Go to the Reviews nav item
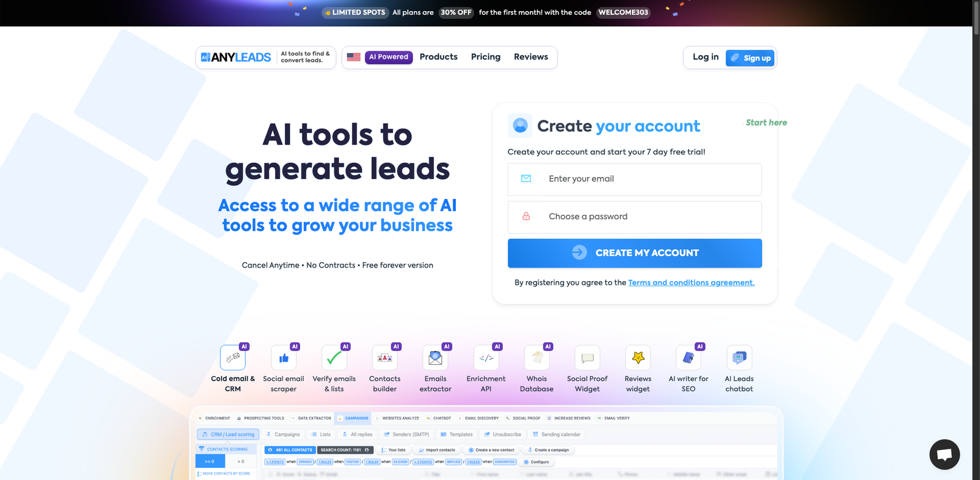 531,57
